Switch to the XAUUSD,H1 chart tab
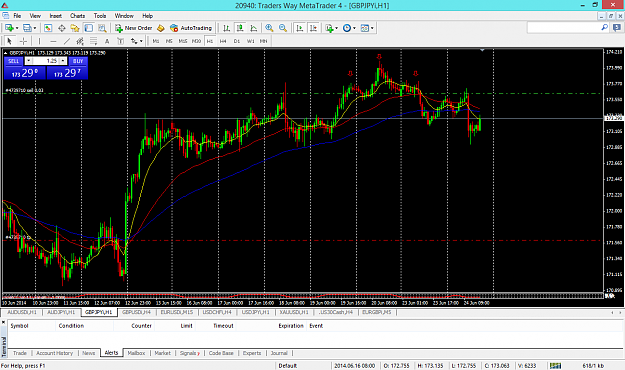This screenshot has width=625, height=370. 294,312
